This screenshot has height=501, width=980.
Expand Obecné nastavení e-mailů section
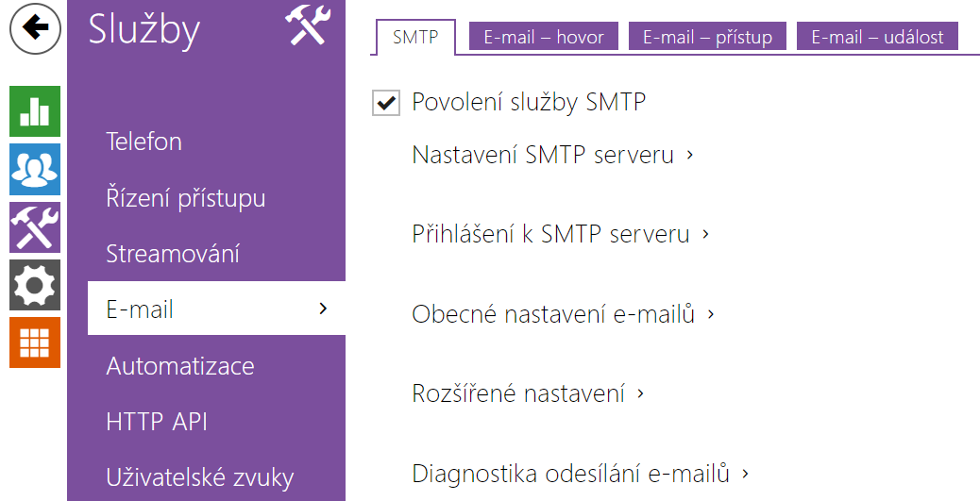(x=563, y=313)
